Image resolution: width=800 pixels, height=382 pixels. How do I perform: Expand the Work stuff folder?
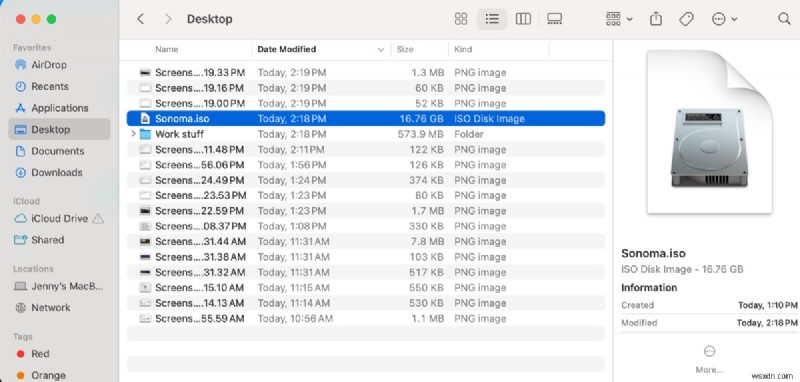[133, 134]
